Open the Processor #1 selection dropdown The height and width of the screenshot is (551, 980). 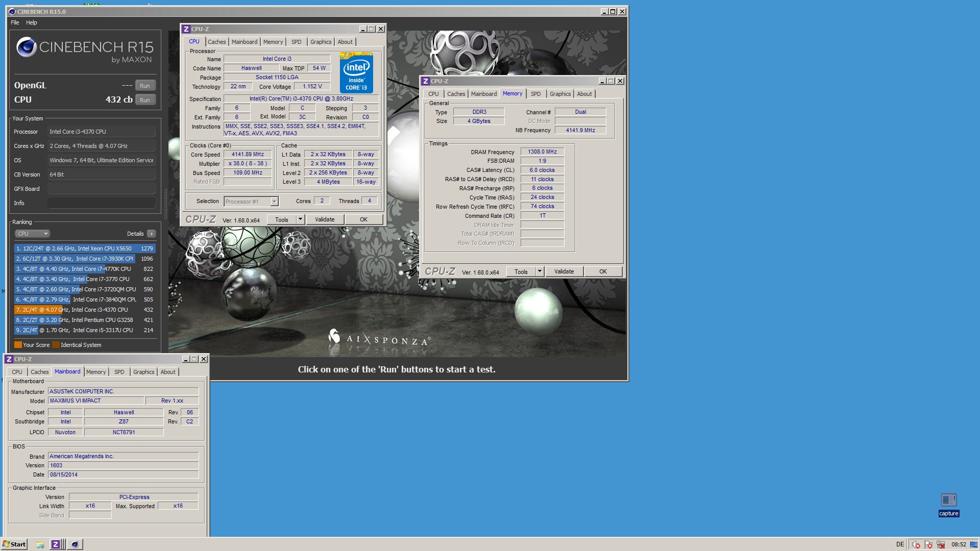pyautogui.click(x=251, y=202)
